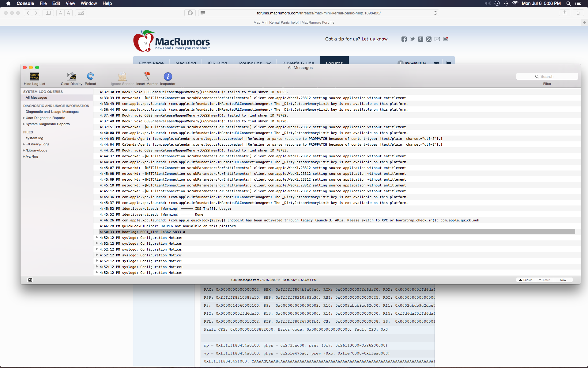Select All Messages in sidebar
Screen dimensions: 588x368
point(57,98)
